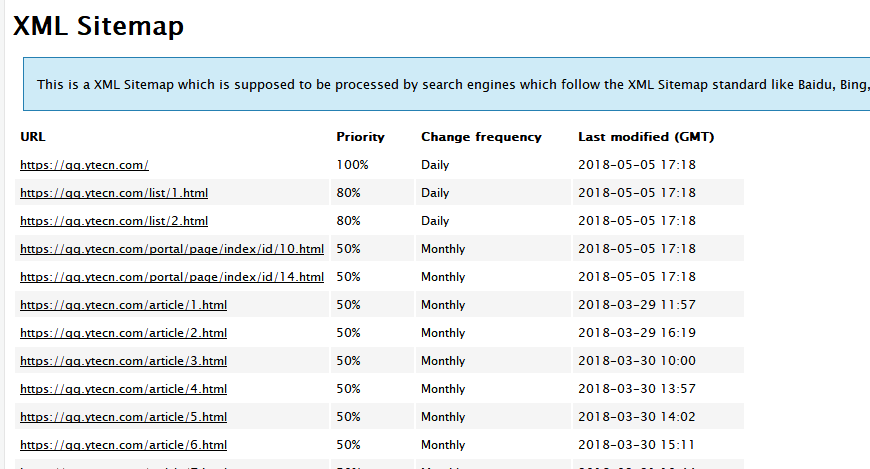Click the blue sitemap information notice
Viewport: 870px width, 469px height.
pos(450,84)
